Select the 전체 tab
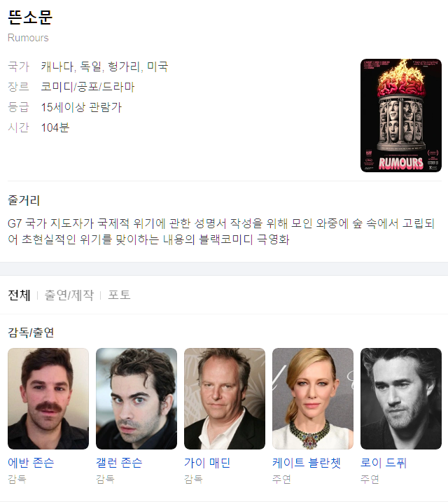448x502 pixels. pyautogui.click(x=19, y=295)
